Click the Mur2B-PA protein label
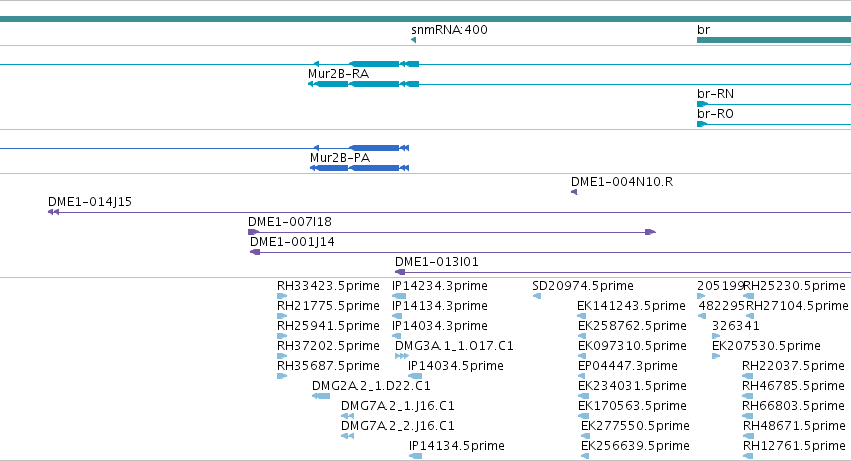 (x=340, y=158)
